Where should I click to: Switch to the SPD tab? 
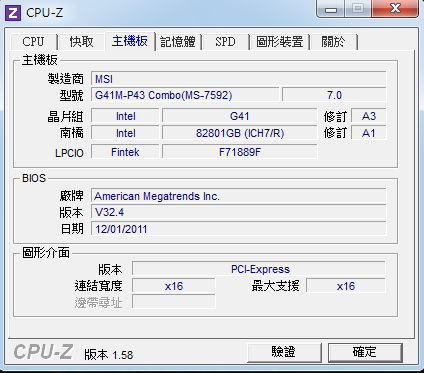point(226,42)
